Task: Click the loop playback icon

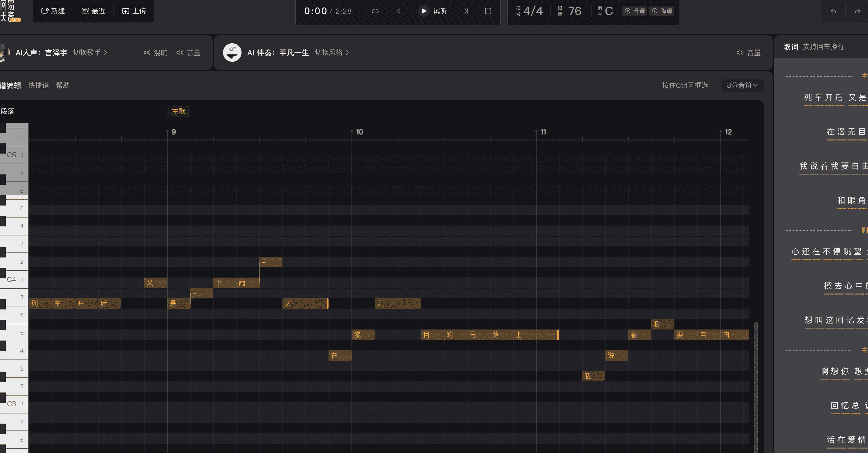Action: coord(375,11)
